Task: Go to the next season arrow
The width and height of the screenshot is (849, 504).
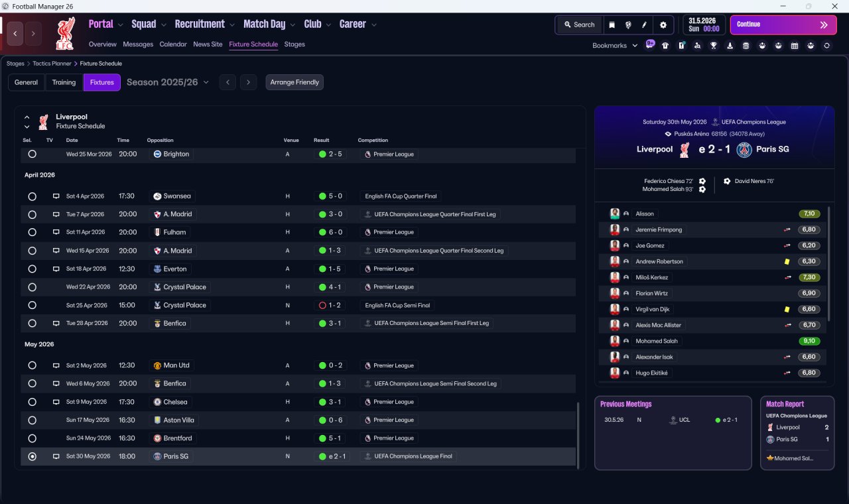Action: (248, 82)
